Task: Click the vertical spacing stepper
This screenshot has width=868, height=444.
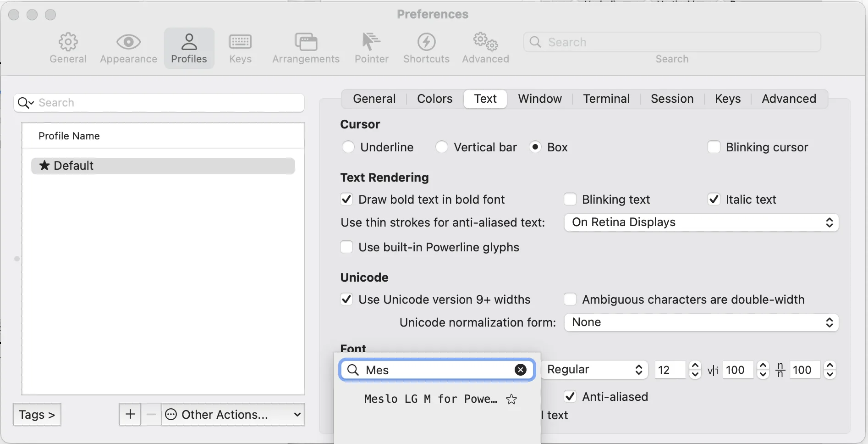Action: tap(830, 370)
